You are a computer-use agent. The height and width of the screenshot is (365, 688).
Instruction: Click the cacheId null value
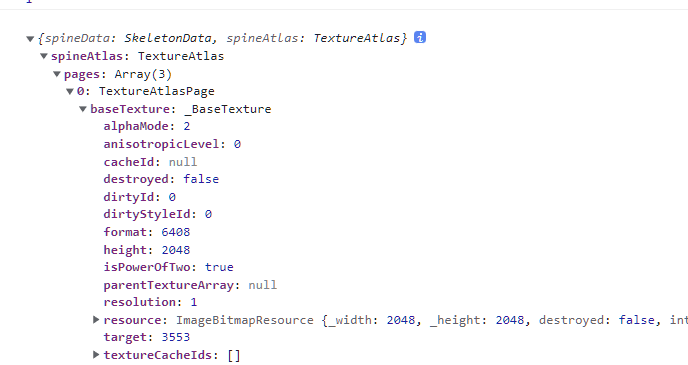coord(183,162)
